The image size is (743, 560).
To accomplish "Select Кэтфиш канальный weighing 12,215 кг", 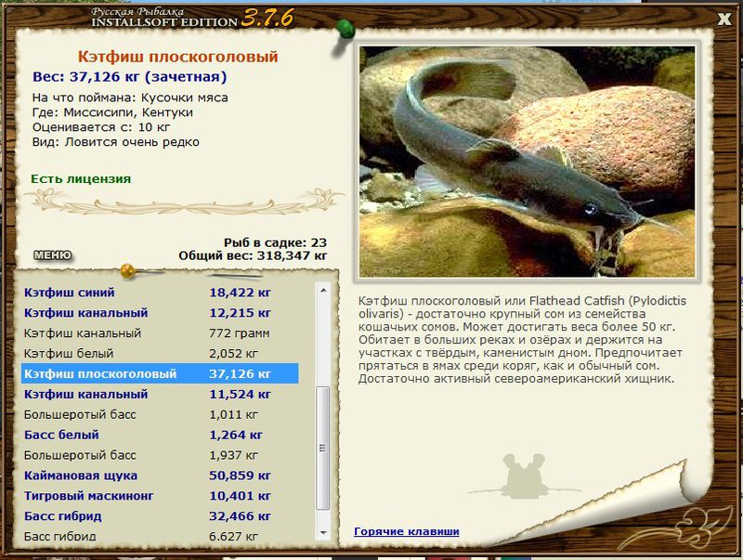I will tap(160, 313).
